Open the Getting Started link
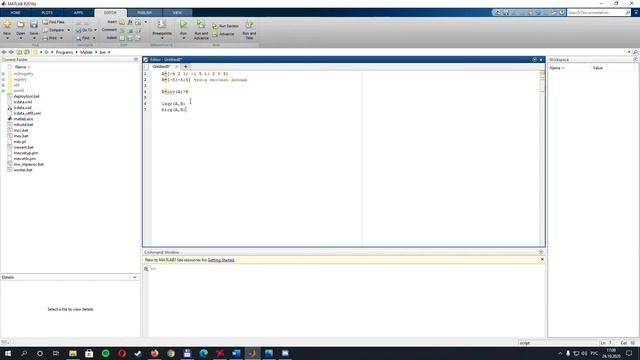This screenshot has height=360, width=640. tap(221, 260)
